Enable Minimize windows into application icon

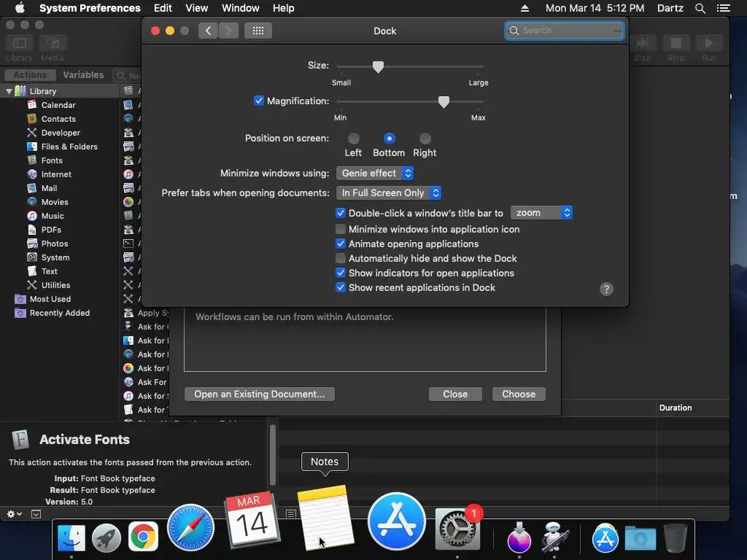coord(340,229)
